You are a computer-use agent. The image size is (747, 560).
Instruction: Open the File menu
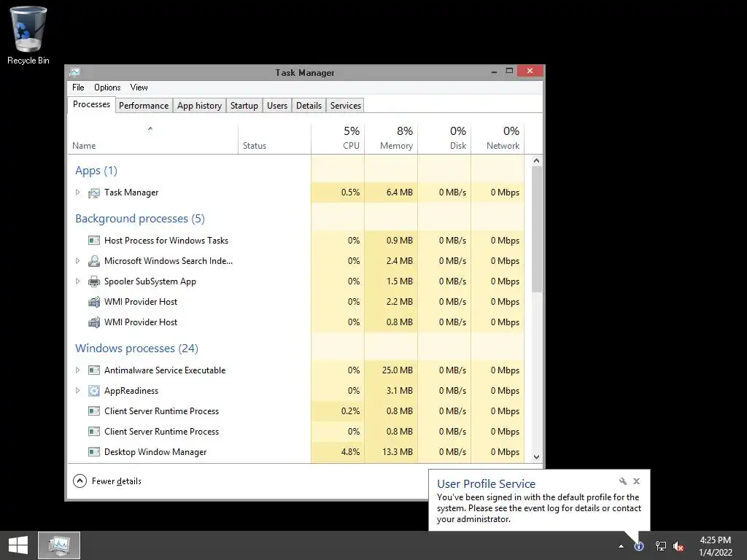click(78, 87)
